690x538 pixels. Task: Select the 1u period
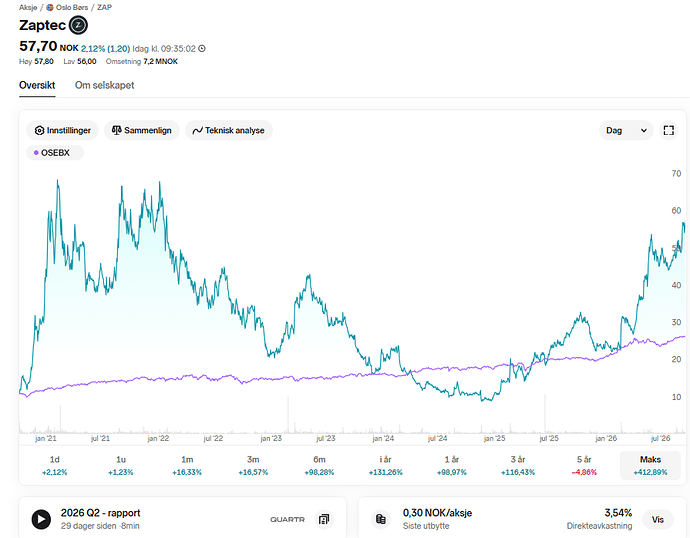coord(121,465)
